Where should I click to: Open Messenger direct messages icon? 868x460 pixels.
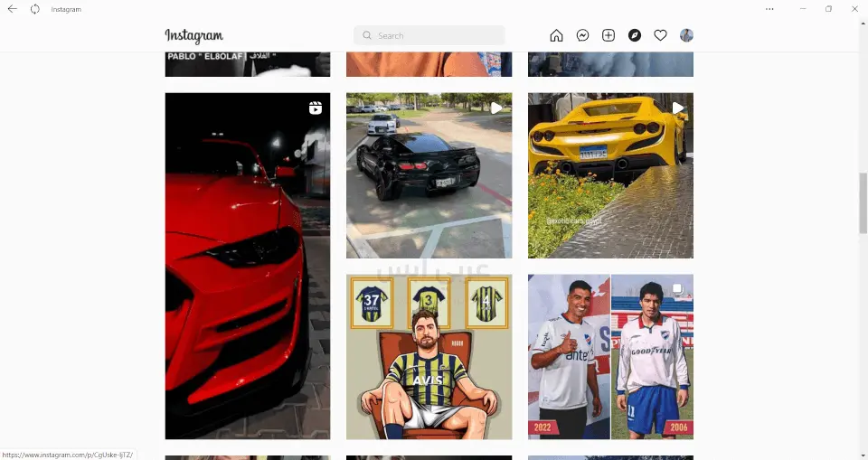[x=582, y=35]
